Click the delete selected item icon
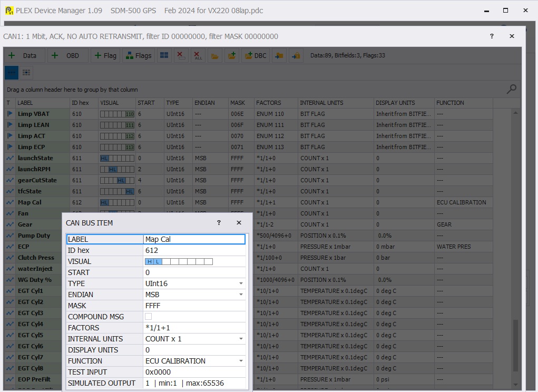 [181, 55]
